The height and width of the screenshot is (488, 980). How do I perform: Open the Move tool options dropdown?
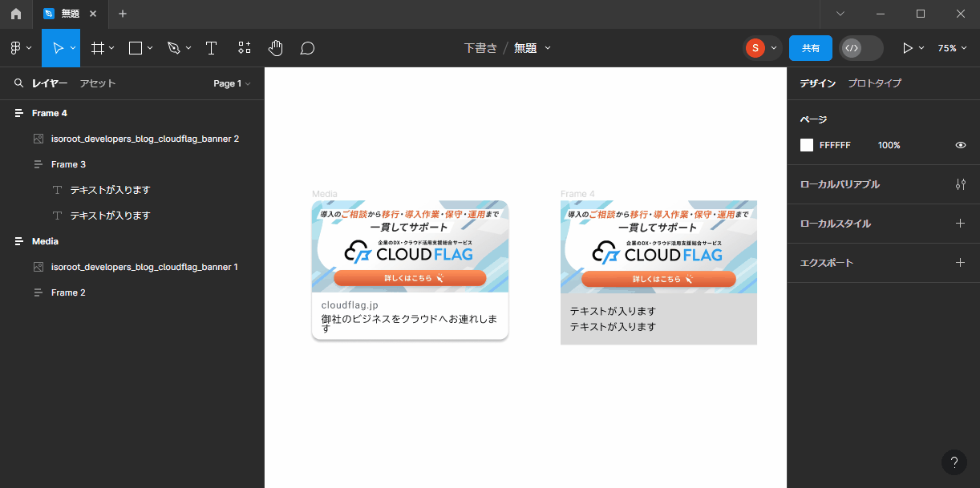[73, 48]
